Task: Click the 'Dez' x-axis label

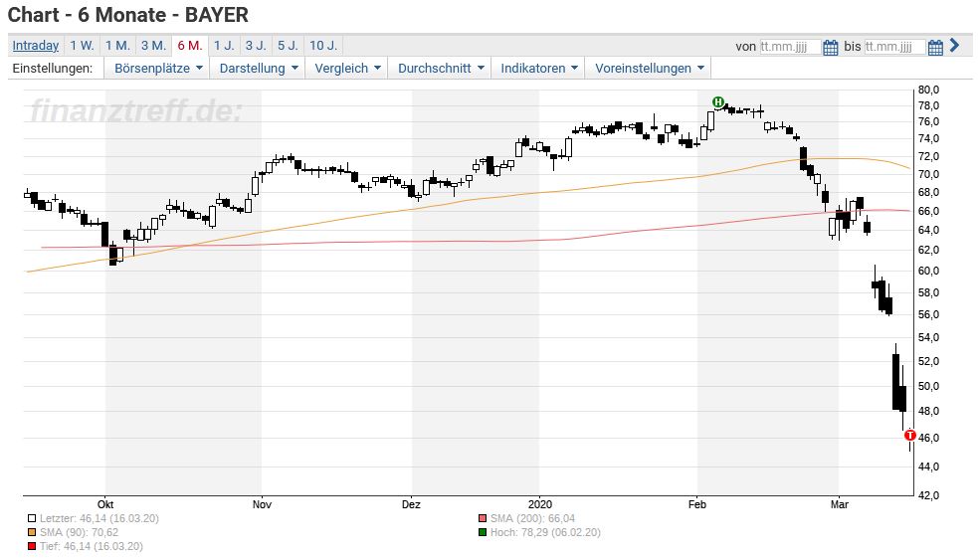Action: pyautogui.click(x=411, y=504)
